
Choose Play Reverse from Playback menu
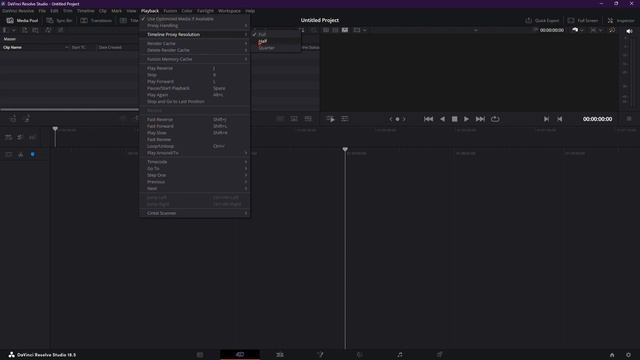point(195,69)
